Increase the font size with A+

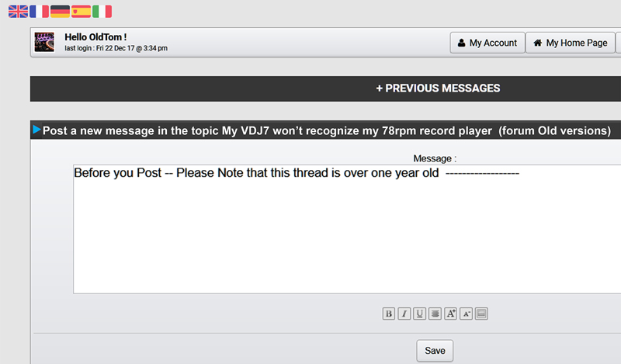click(x=450, y=314)
